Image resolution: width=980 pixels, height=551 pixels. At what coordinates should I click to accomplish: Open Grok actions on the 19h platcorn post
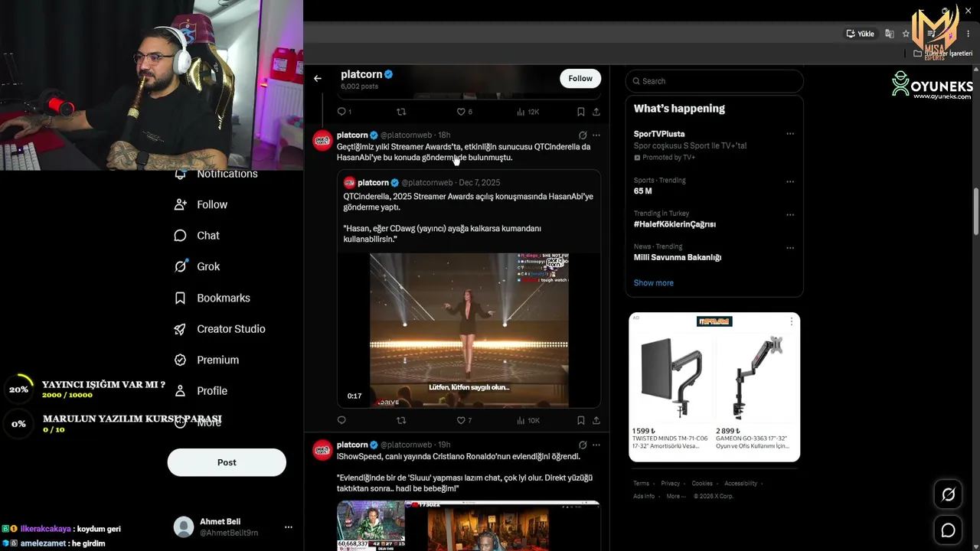coord(583,445)
